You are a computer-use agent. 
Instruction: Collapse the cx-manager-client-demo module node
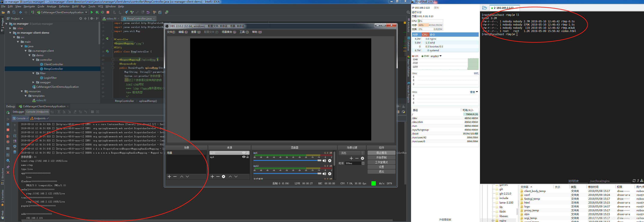coord(10,33)
